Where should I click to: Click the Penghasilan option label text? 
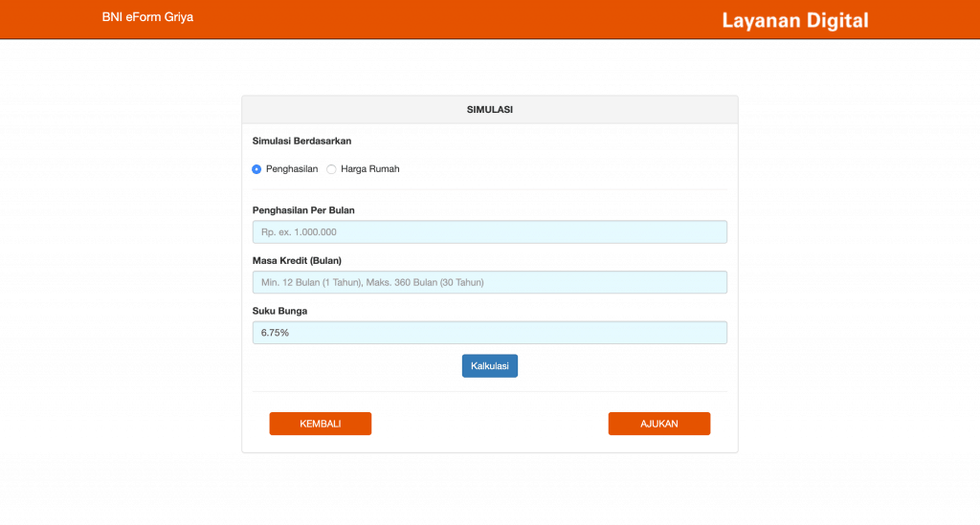[x=292, y=169]
